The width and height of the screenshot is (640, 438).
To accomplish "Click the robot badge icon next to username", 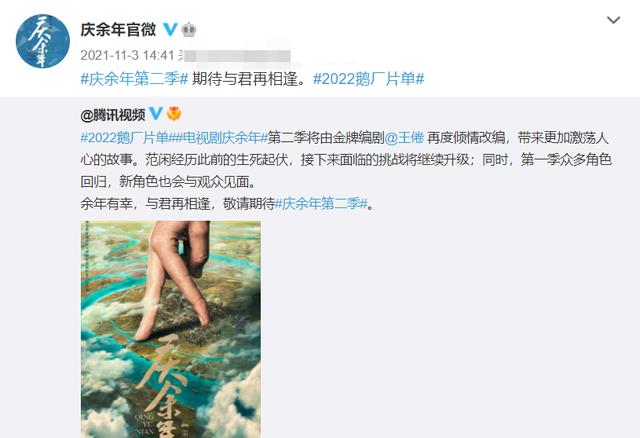I will point(189,29).
